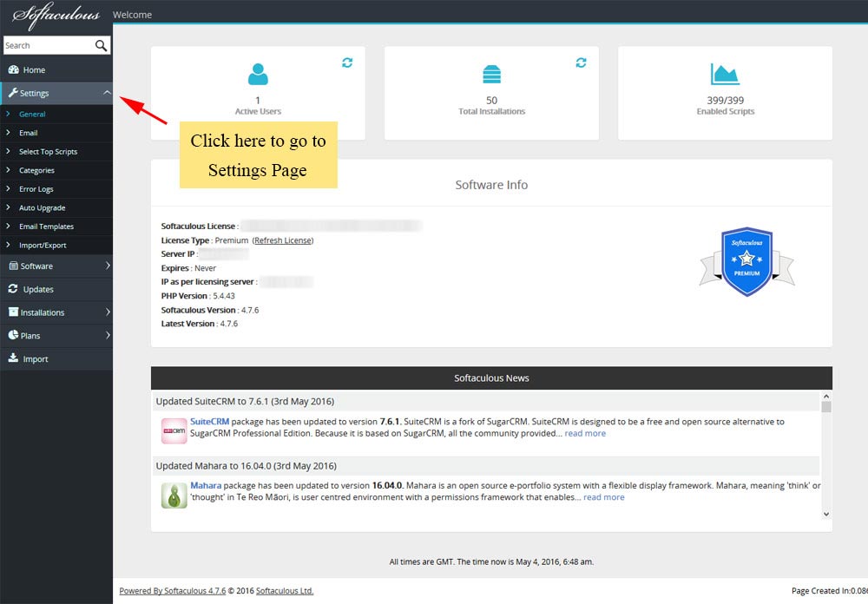868x604 pixels.
Task: Open the Updates menu item
Action: pos(56,289)
